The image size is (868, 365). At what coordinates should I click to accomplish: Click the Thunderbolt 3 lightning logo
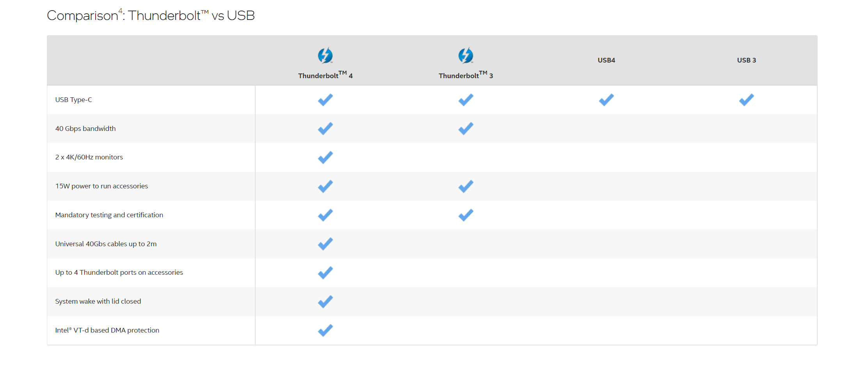(x=466, y=55)
